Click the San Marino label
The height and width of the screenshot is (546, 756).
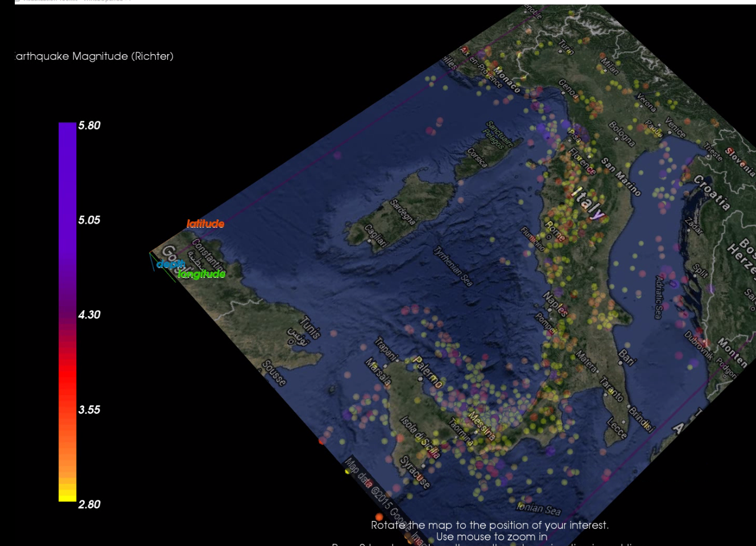coord(621,176)
